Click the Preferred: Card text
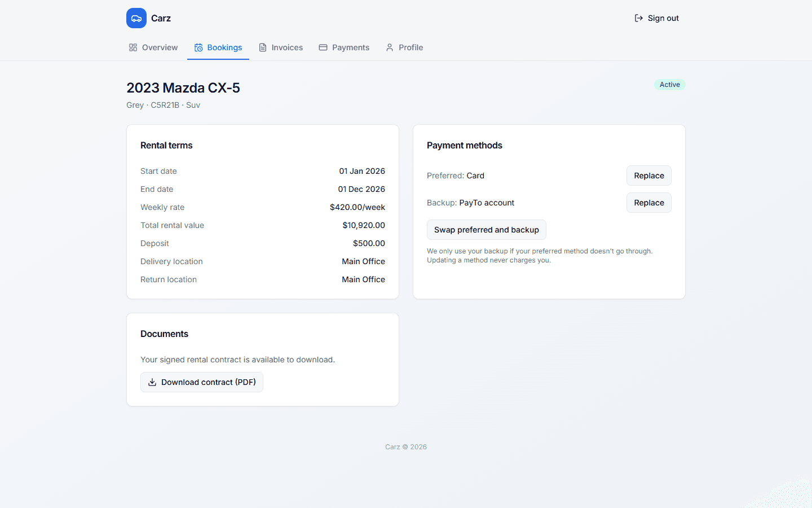Screen dimensions: 812x508 tap(456, 176)
